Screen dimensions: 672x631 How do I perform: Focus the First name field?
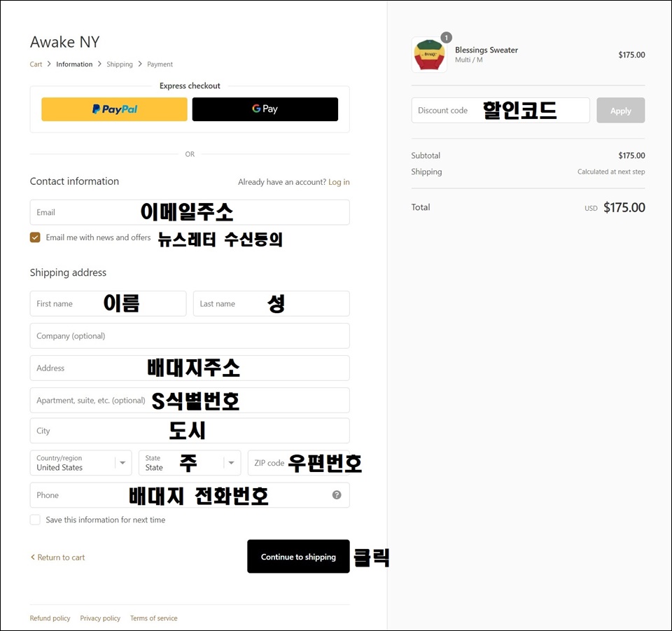pos(108,303)
